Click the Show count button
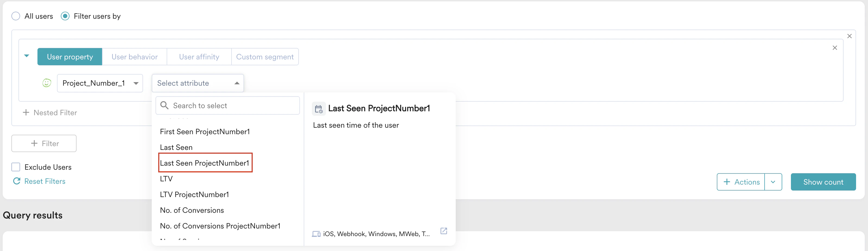The image size is (868, 251). 823,182
